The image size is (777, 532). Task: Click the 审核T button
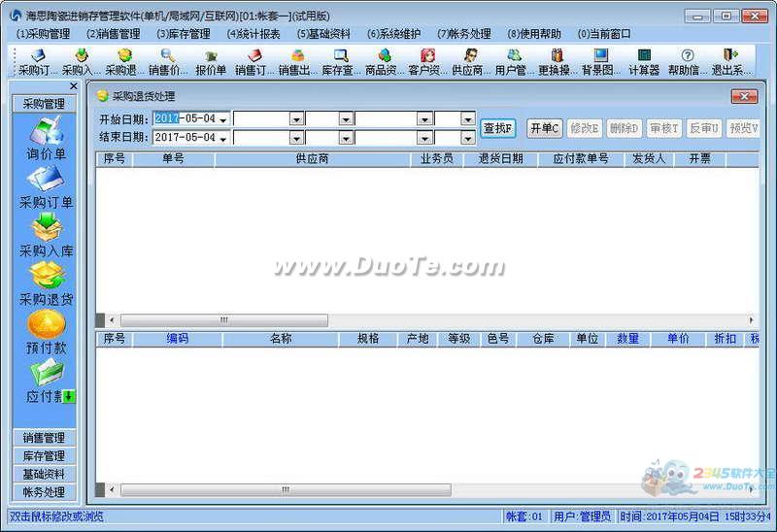pos(664,128)
